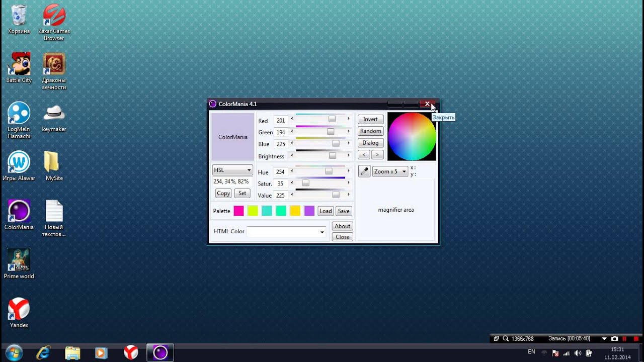Launch the Prime world shortcut
Screen dimensions: 644x362
(x=19, y=264)
